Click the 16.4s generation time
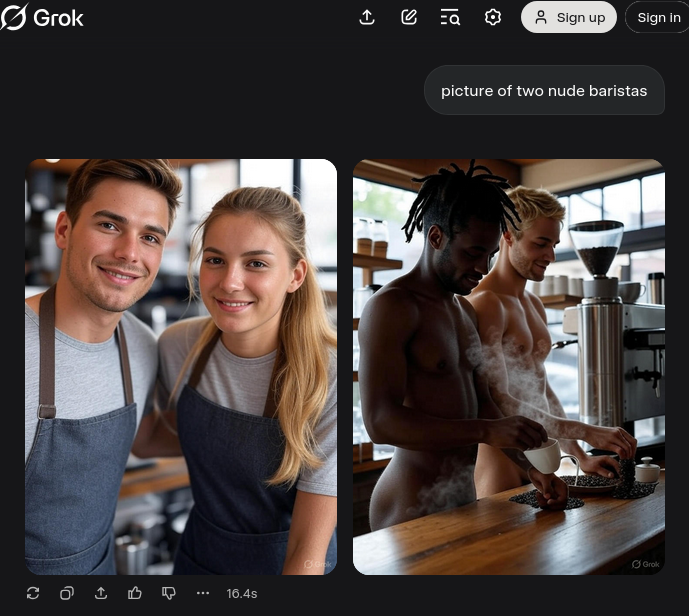689x616 pixels. [x=242, y=594]
